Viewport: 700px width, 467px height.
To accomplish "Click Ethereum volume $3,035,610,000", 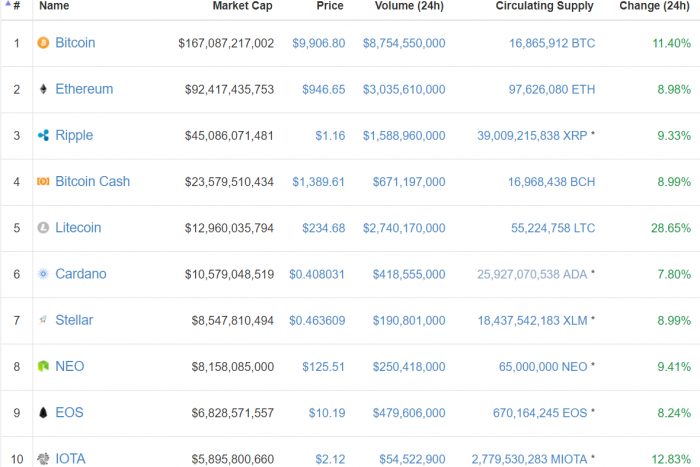I will (x=404, y=89).
